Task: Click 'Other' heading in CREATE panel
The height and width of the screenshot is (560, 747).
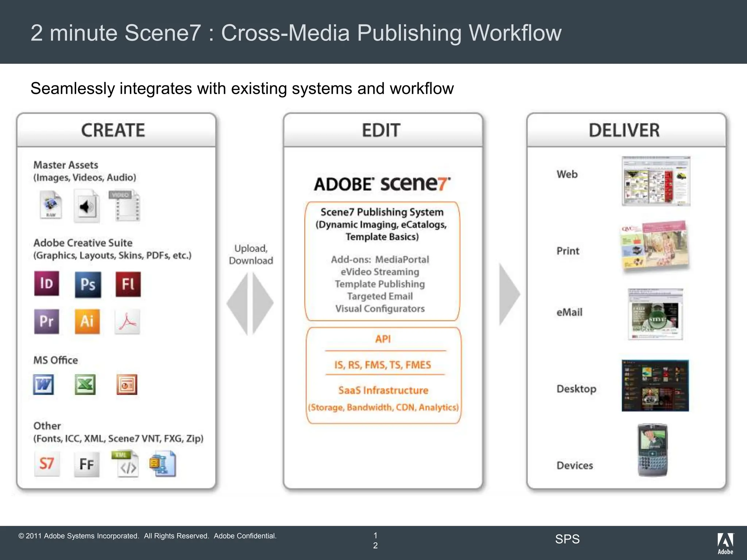Action: [x=47, y=426]
